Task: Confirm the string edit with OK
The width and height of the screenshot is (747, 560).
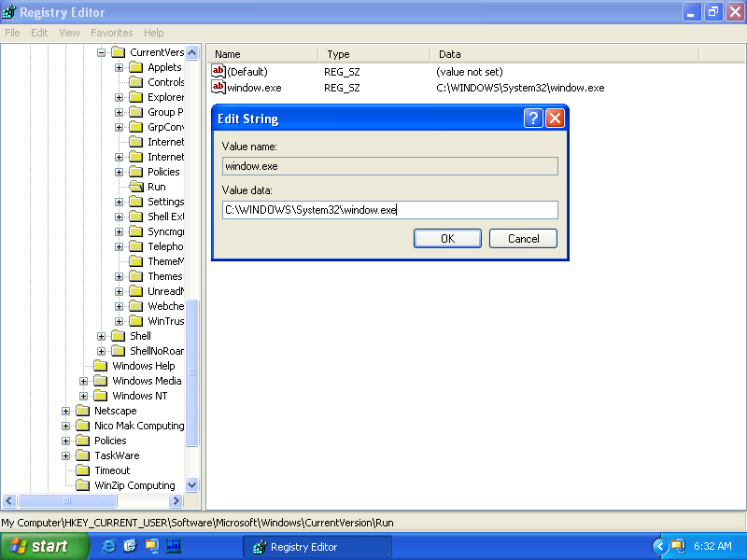Action: [447, 239]
